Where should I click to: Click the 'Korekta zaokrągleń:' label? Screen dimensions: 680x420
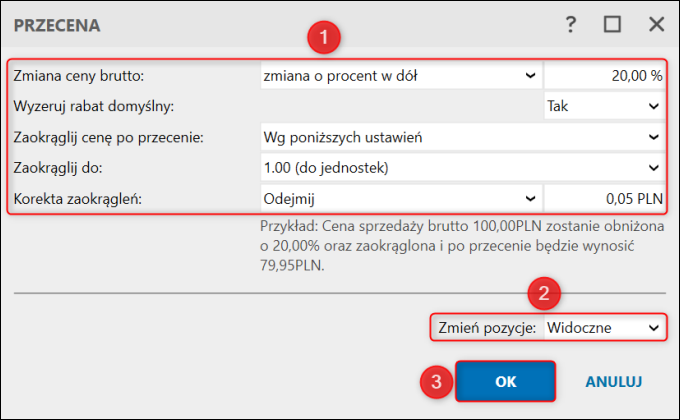80,197
